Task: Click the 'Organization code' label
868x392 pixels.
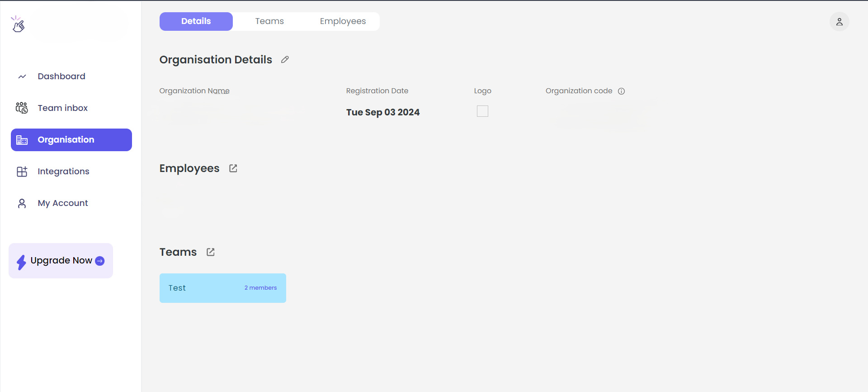Action: click(x=579, y=91)
